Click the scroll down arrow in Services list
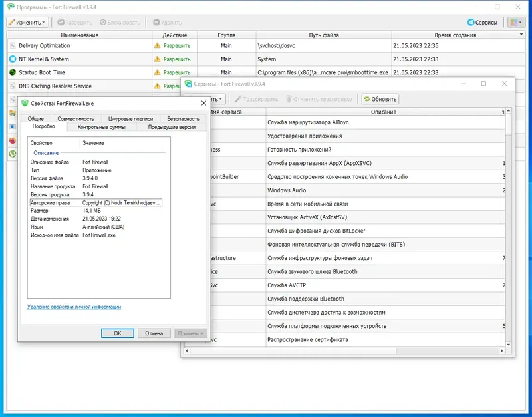Viewport: 532px width, 417px height. point(508,344)
